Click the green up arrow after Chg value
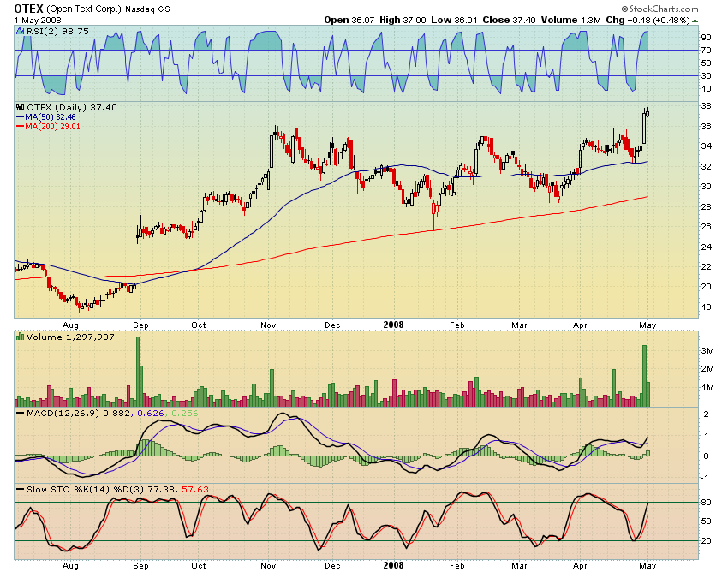The image size is (728, 572). click(x=695, y=21)
